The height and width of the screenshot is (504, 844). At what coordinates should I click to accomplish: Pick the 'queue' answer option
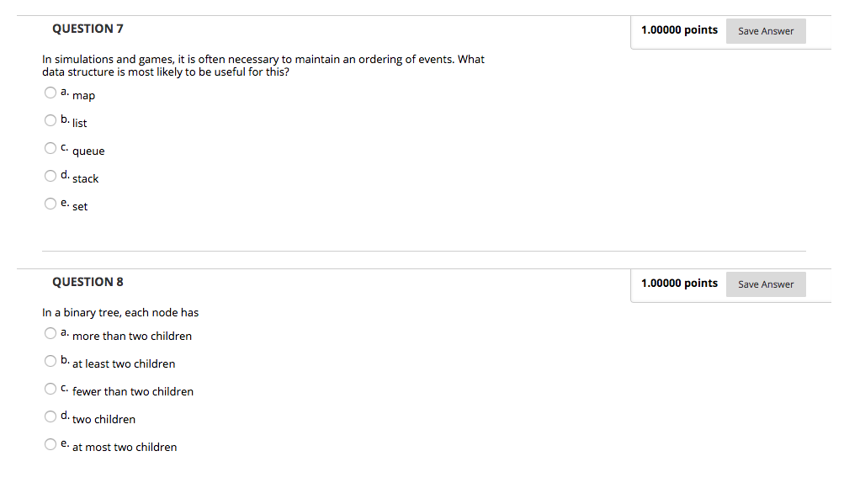(x=50, y=149)
